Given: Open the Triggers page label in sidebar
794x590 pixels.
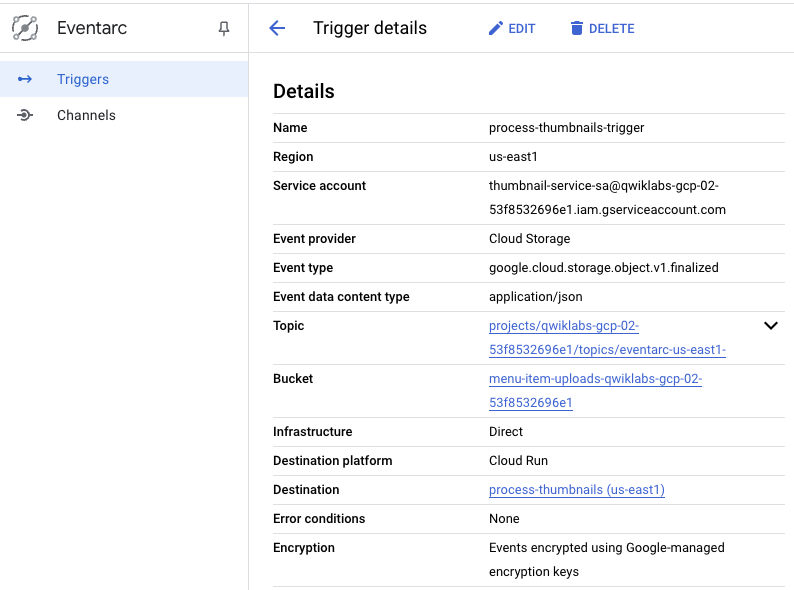Looking at the screenshot, I should (x=83, y=79).
